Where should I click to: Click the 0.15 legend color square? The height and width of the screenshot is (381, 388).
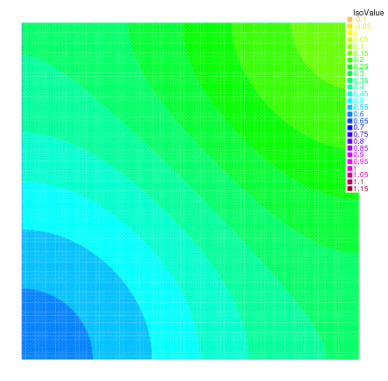click(x=349, y=53)
